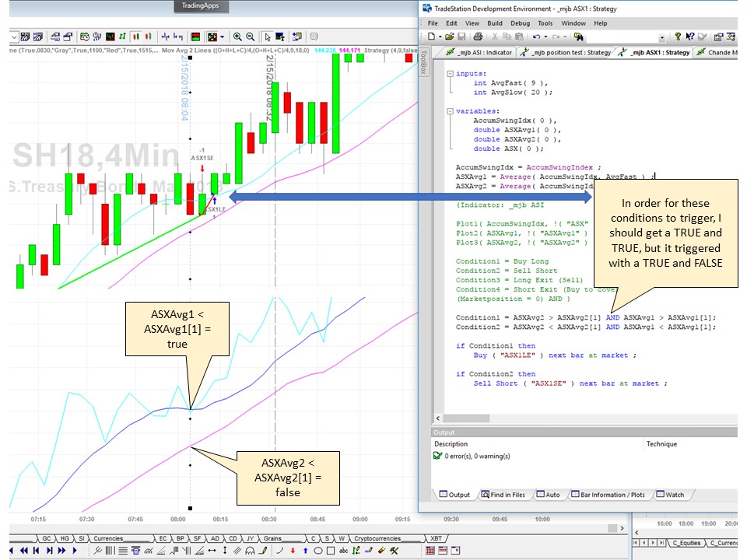Open the vertical ToolBox side panel
747x560 pixels.
pos(423,62)
